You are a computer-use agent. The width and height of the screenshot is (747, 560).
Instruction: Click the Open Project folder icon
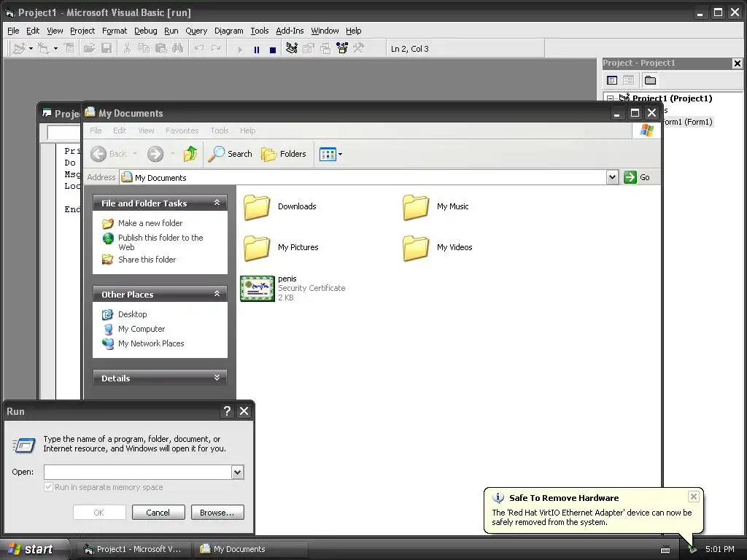click(x=90, y=48)
